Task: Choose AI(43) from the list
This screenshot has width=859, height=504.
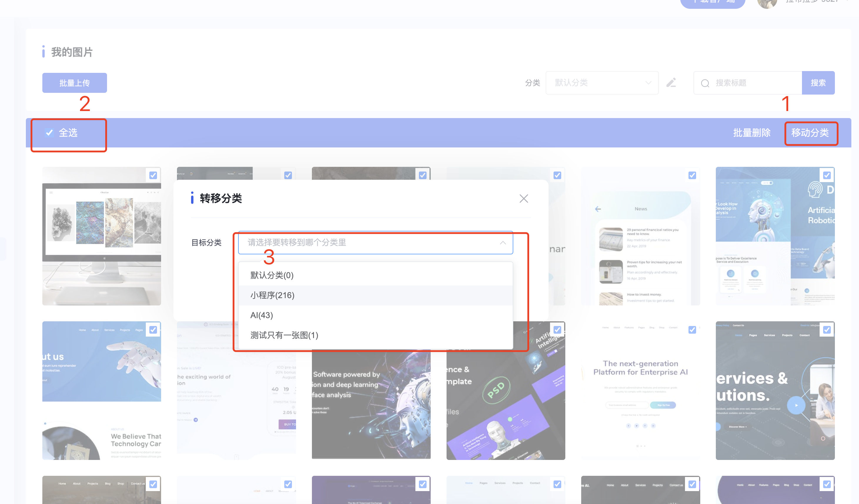Action: pyautogui.click(x=375, y=315)
